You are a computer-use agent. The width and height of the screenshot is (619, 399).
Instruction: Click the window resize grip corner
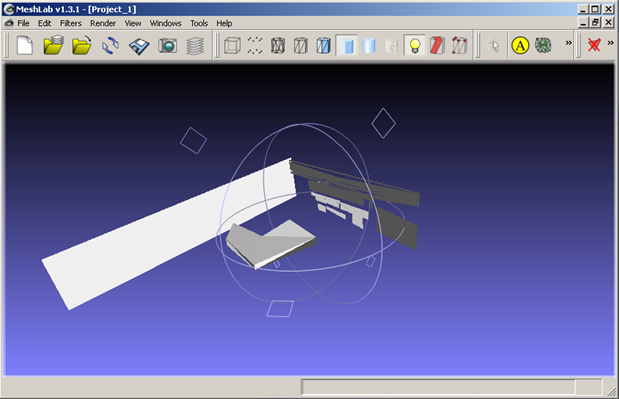(611, 391)
